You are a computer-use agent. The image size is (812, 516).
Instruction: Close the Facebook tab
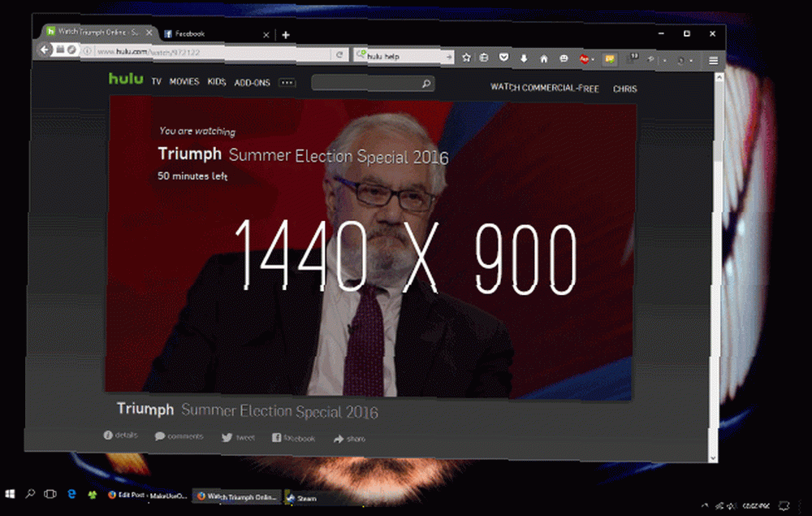click(266, 35)
